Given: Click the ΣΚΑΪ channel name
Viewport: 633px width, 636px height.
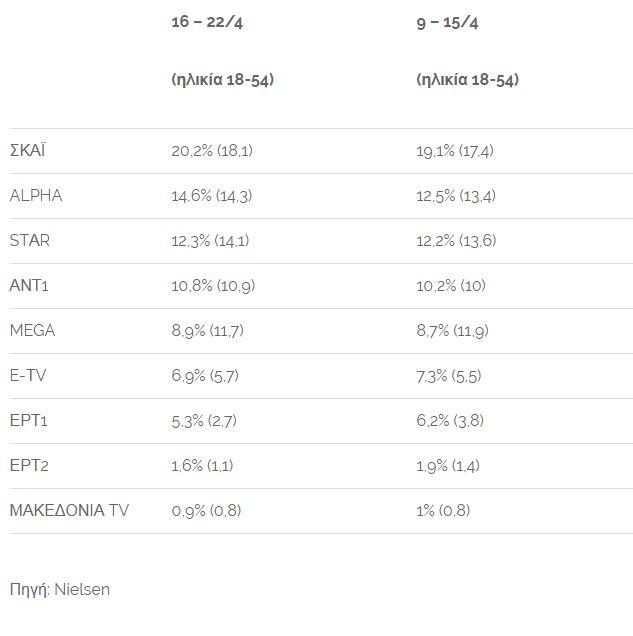Looking at the screenshot, I should click(x=28, y=151).
